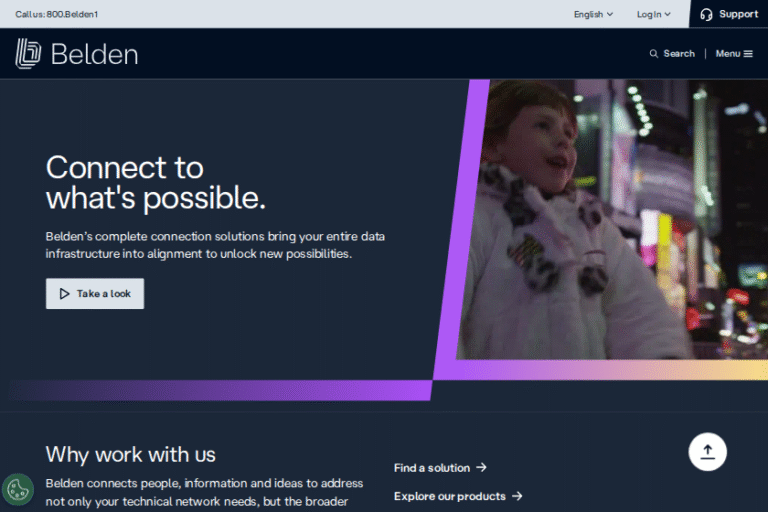Click the play icon in Take a look
Screen dimensions: 768x512
pyautogui.click(x=65, y=294)
